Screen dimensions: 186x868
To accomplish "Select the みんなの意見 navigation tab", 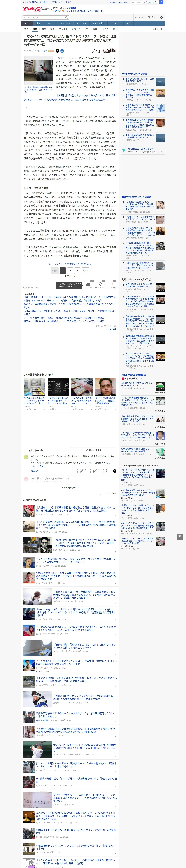I will (x=99, y=24).
